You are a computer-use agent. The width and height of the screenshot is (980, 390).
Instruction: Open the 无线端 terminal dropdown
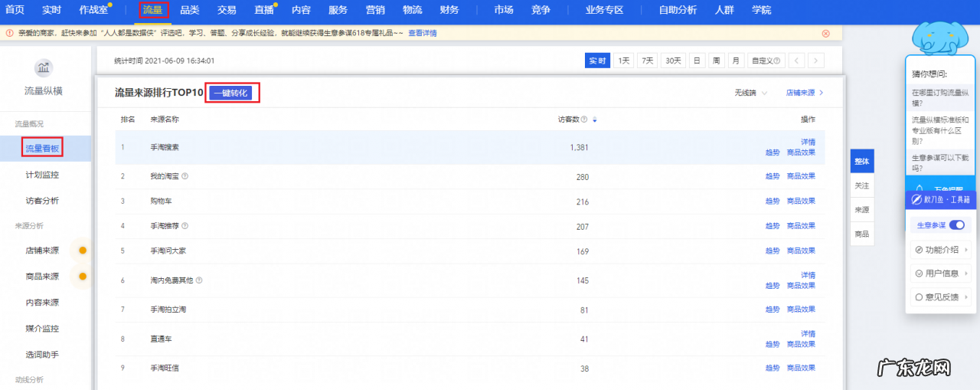(x=750, y=93)
